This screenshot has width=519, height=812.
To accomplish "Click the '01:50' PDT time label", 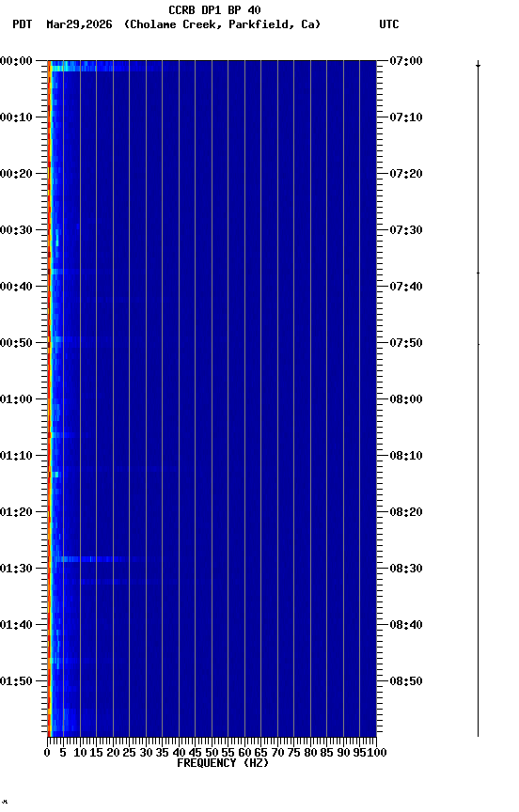I will (x=16, y=682).
